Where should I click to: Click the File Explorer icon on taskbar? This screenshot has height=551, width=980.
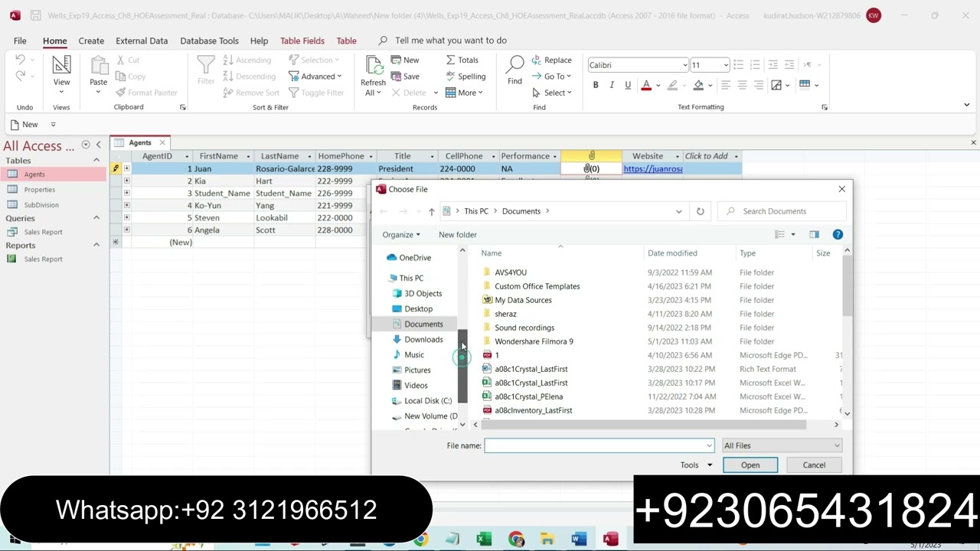pyautogui.click(x=547, y=540)
